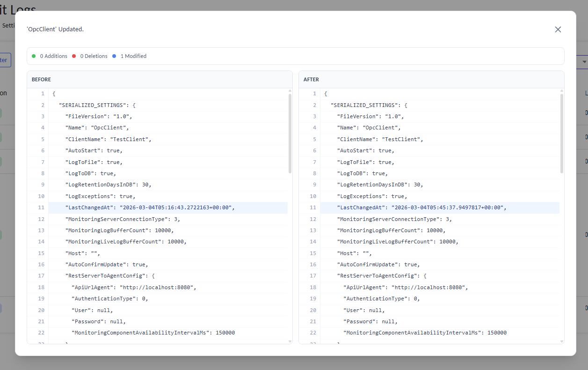Click line number 17 in AFTER gutter
588x370 pixels.
313,276
